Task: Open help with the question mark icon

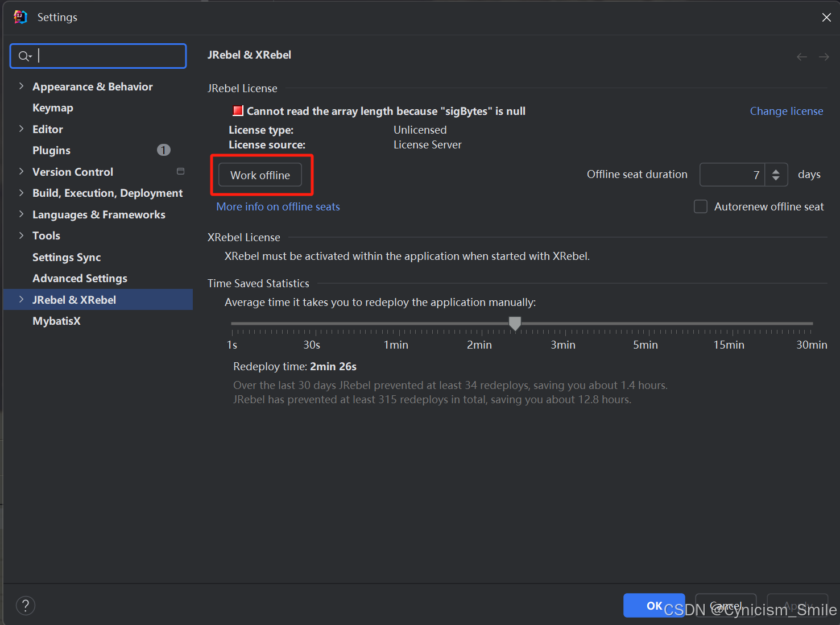Action: (x=26, y=606)
